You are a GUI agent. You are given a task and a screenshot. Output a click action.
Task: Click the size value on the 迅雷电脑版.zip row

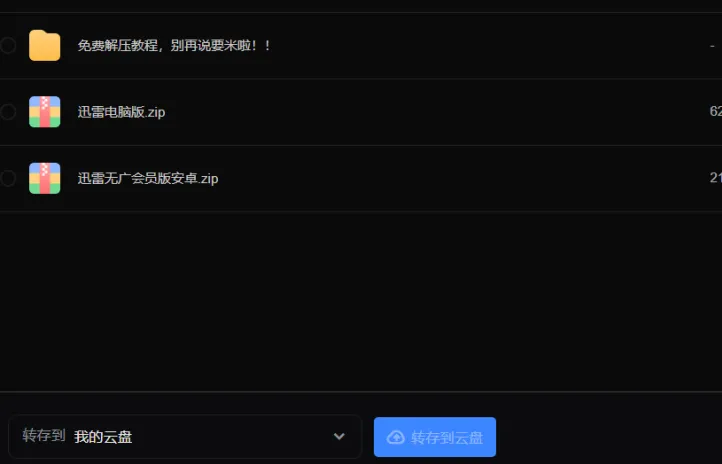(x=716, y=111)
